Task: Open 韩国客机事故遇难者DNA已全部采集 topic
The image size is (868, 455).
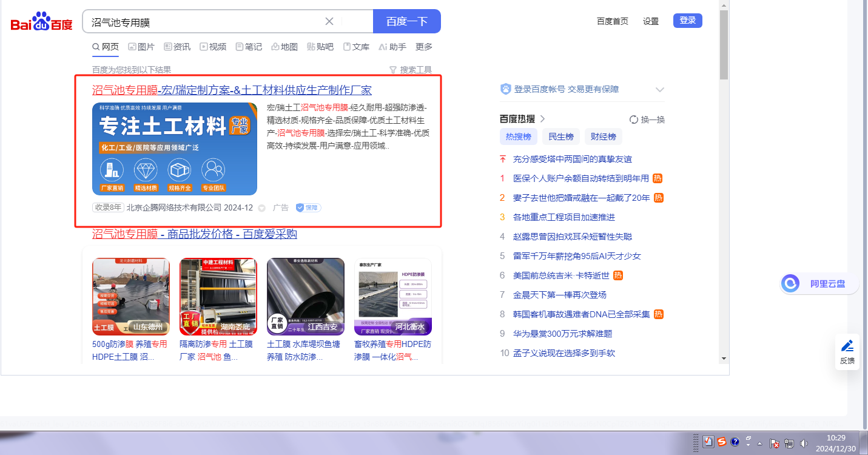Action: click(582, 314)
